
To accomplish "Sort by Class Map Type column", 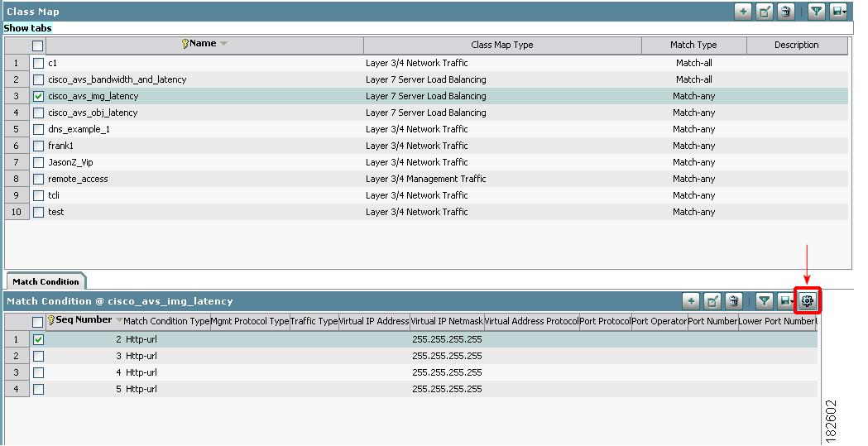I will (x=502, y=46).
